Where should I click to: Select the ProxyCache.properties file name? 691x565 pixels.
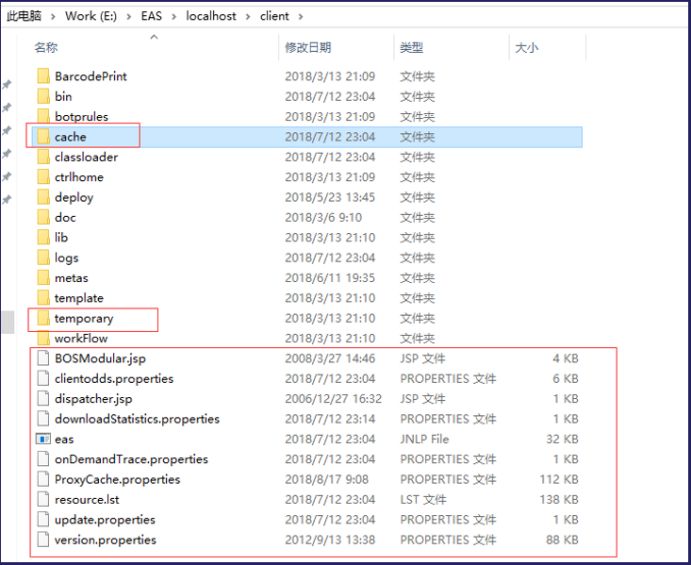pyautogui.click(x=117, y=480)
